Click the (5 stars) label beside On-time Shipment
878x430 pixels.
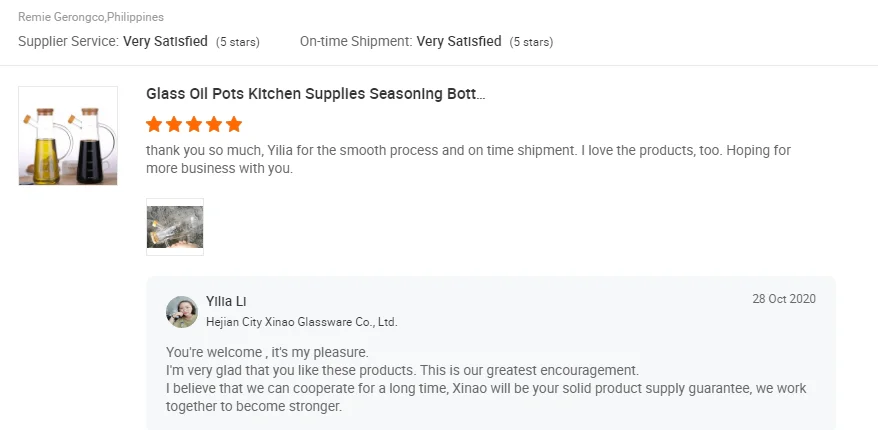tap(531, 42)
